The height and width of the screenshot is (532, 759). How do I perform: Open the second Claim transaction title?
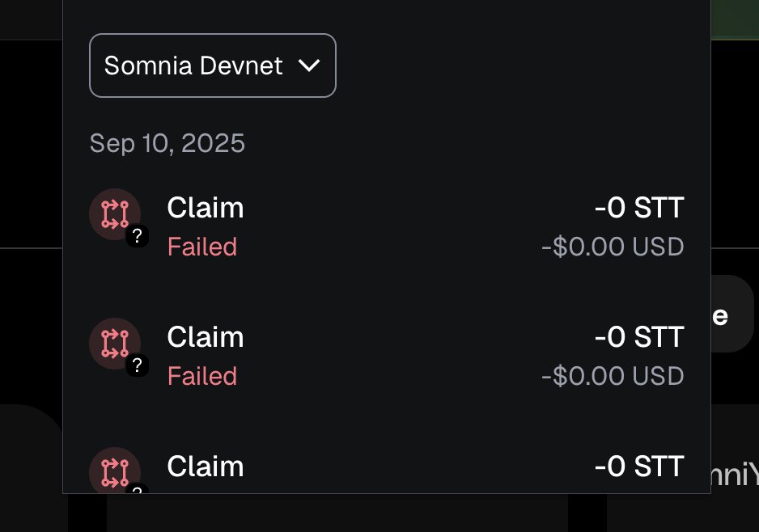point(205,337)
